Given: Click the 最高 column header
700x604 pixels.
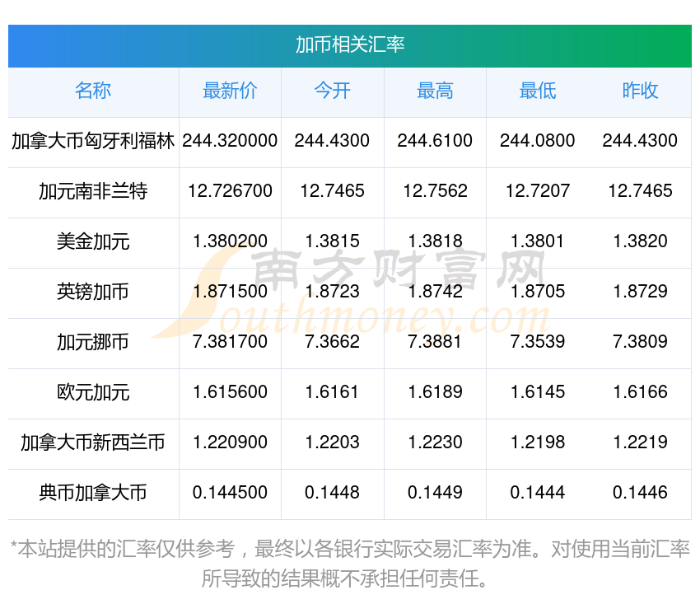Looking at the screenshot, I should pos(435,91).
